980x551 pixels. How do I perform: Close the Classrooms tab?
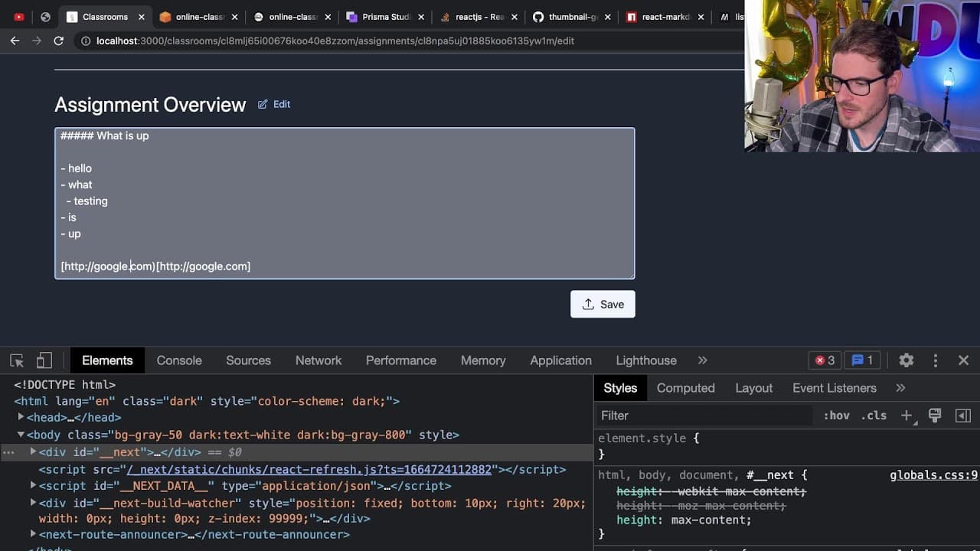(142, 17)
